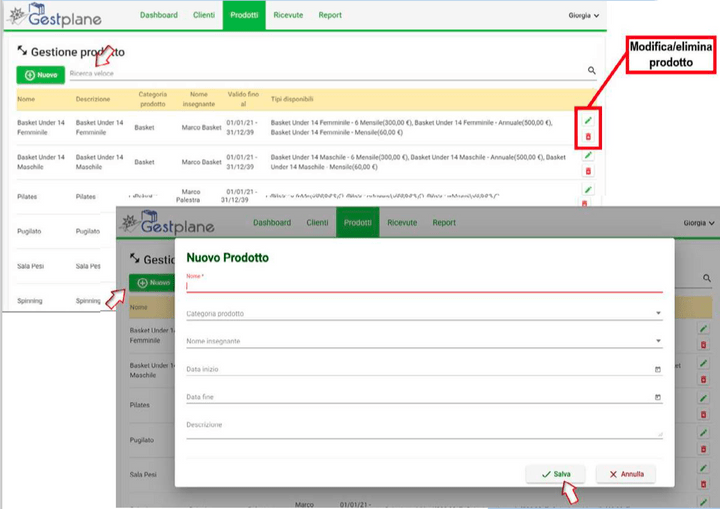The height and width of the screenshot is (509, 720).
Task: Click the Gestplane logo in the front window
Action: point(168,223)
